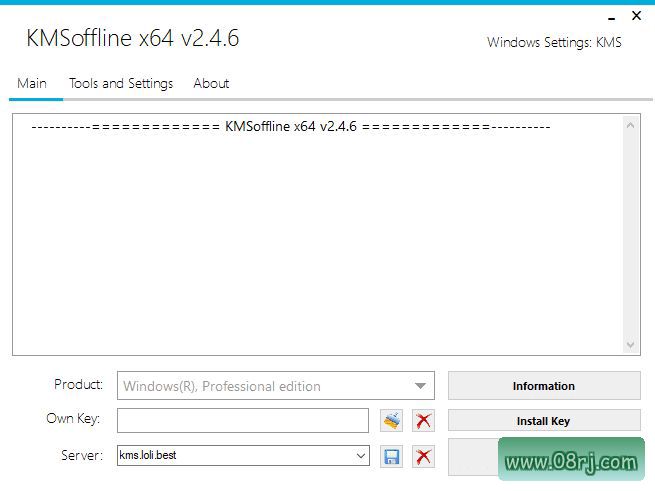Clear the Own Key field with red X
This screenshot has width=655, height=491.
click(x=423, y=421)
